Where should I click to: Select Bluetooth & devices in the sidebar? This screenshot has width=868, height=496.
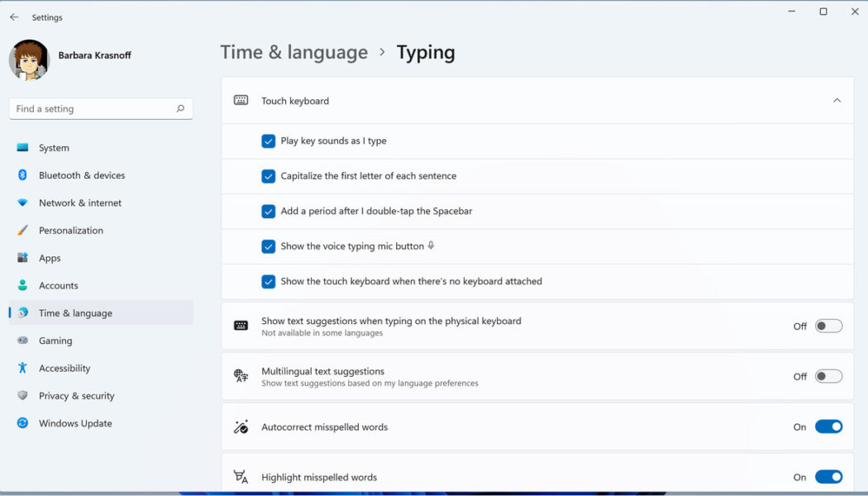click(x=82, y=174)
